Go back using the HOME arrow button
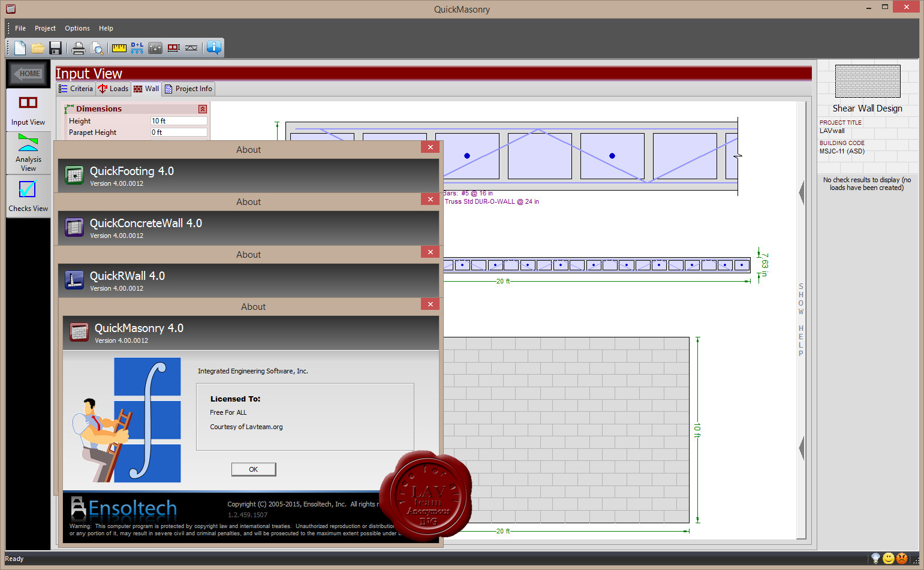Screen dimensions: 924x570 (28, 74)
